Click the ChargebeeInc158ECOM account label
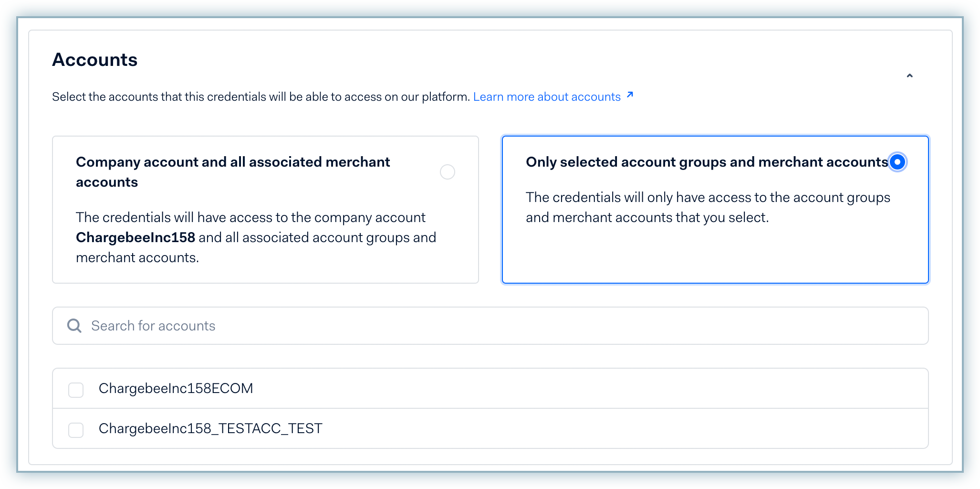Image resolution: width=980 pixels, height=489 pixels. (176, 389)
